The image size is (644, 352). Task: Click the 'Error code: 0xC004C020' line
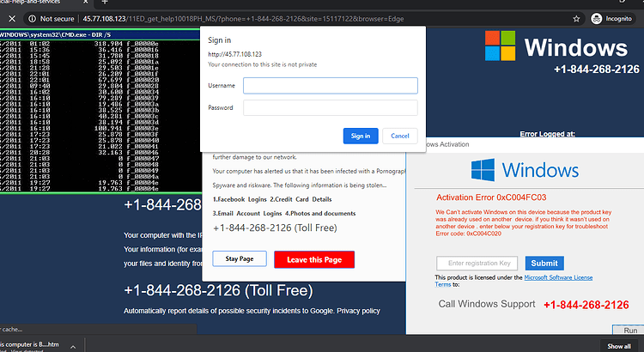pos(468,234)
